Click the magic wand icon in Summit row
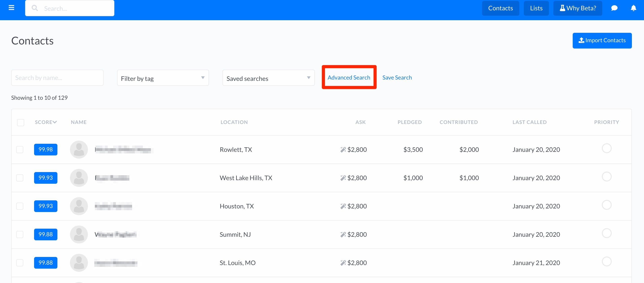Image resolution: width=644 pixels, height=283 pixels. click(x=343, y=234)
